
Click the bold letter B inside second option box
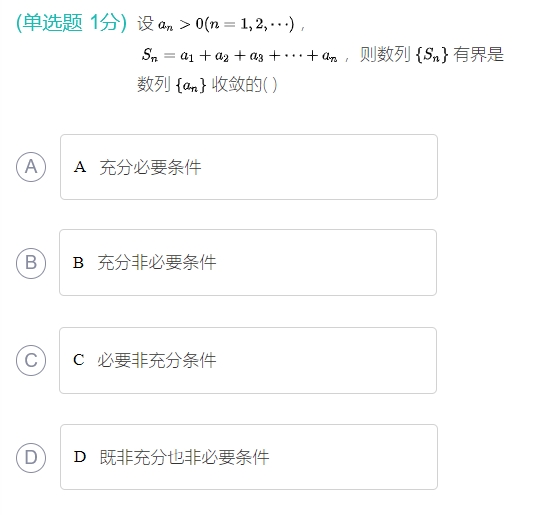[x=78, y=263]
